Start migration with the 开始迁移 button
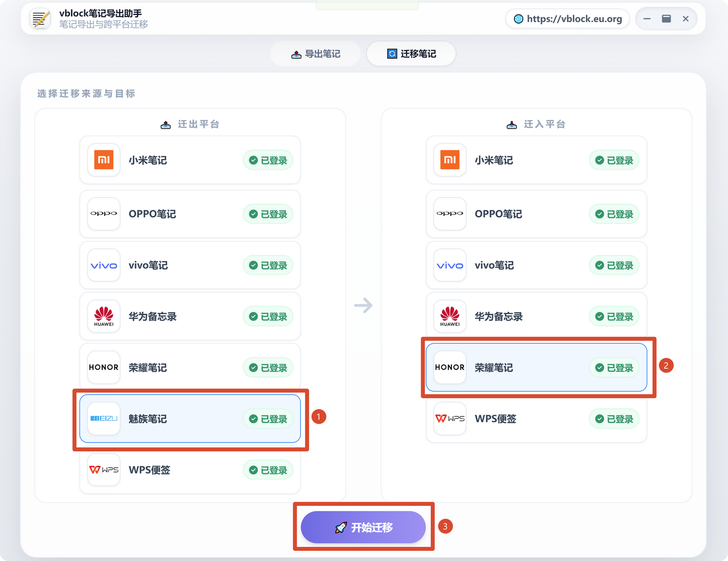The width and height of the screenshot is (728, 561). pos(363,527)
